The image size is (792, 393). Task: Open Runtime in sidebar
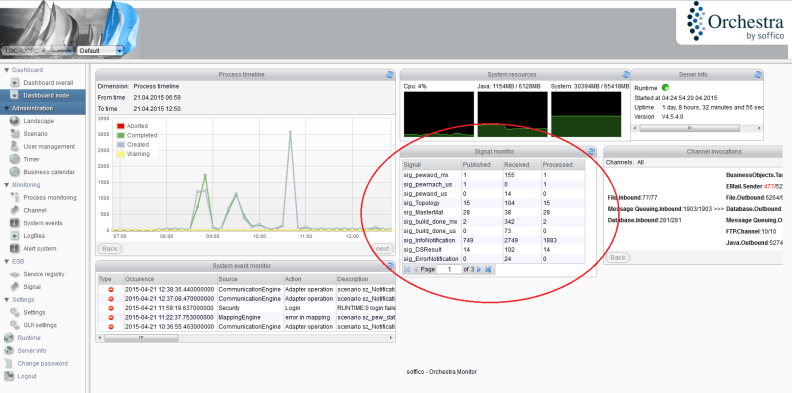(29, 338)
